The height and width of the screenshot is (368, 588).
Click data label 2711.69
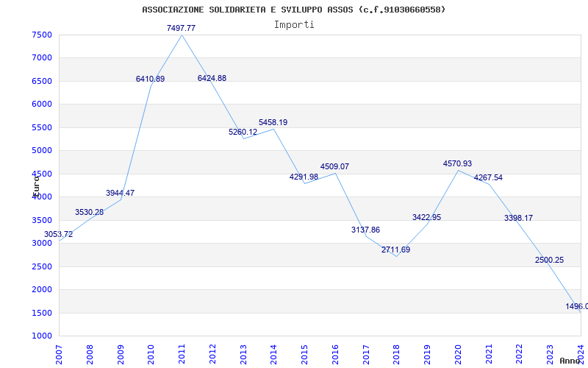[x=396, y=250]
